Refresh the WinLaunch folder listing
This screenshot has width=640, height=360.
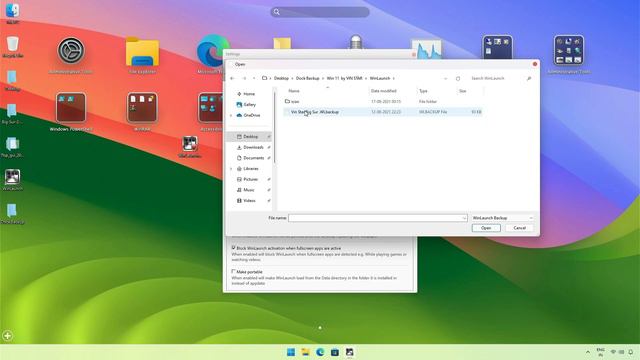coord(458,78)
